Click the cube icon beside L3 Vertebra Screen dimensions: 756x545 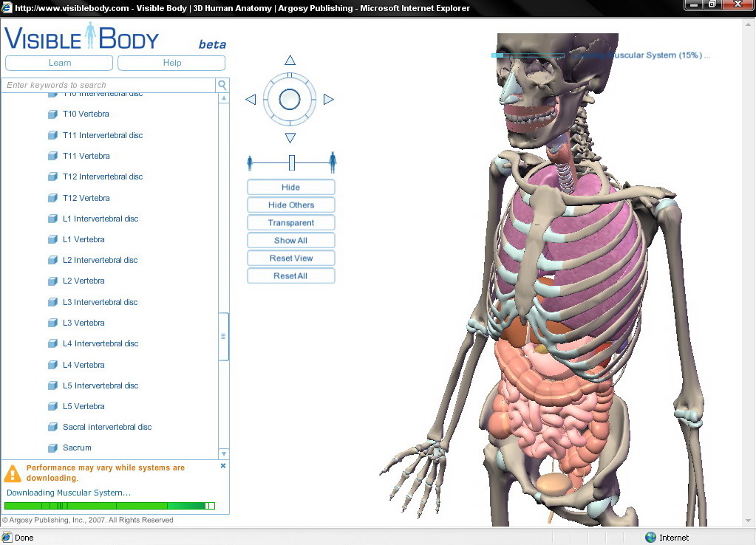click(53, 323)
